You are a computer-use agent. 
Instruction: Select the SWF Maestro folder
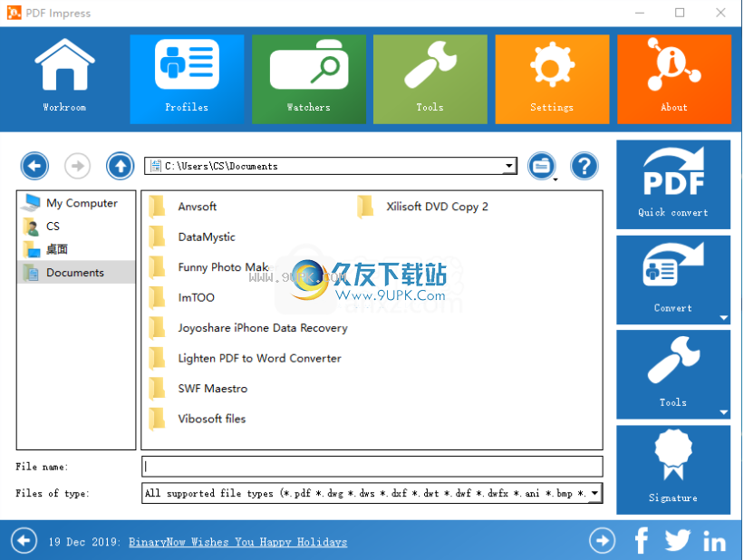198,389
